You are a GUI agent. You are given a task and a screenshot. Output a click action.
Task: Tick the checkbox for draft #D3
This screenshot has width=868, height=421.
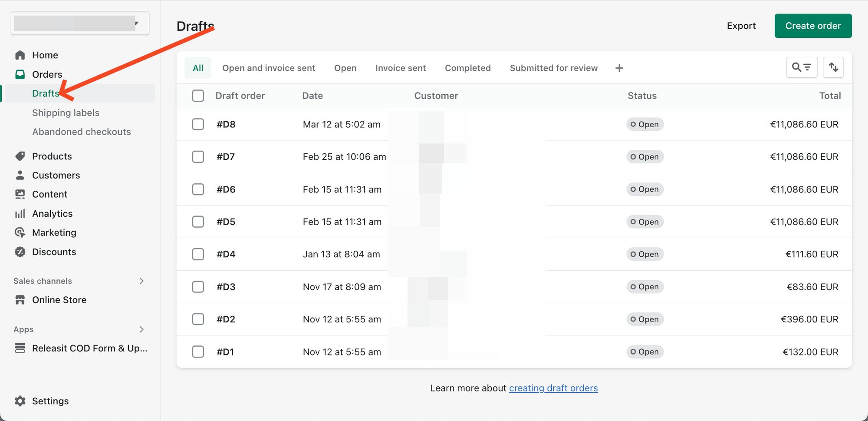[x=198, y=287]
